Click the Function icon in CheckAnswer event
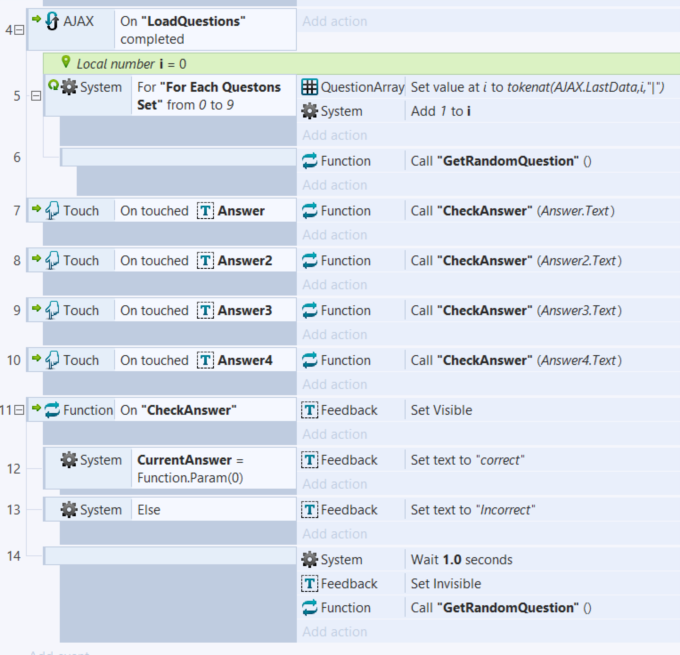 53,409
